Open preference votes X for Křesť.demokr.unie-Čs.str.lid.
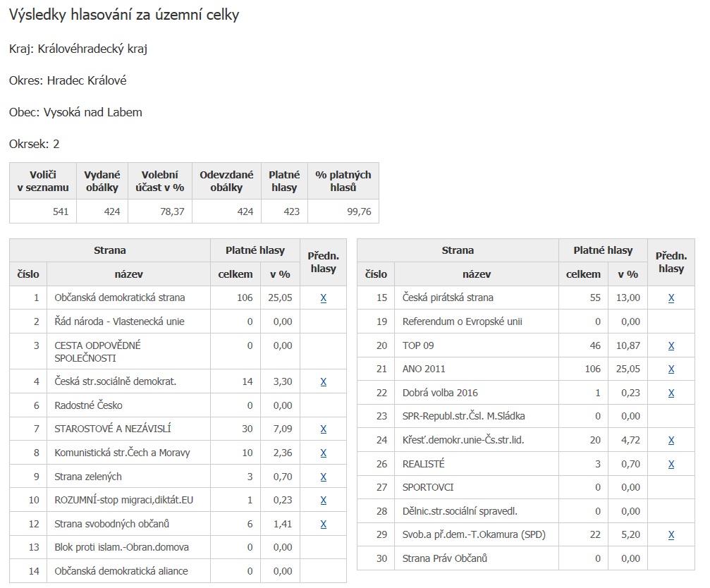The image size is (710, 588). (x=671, y=440)
